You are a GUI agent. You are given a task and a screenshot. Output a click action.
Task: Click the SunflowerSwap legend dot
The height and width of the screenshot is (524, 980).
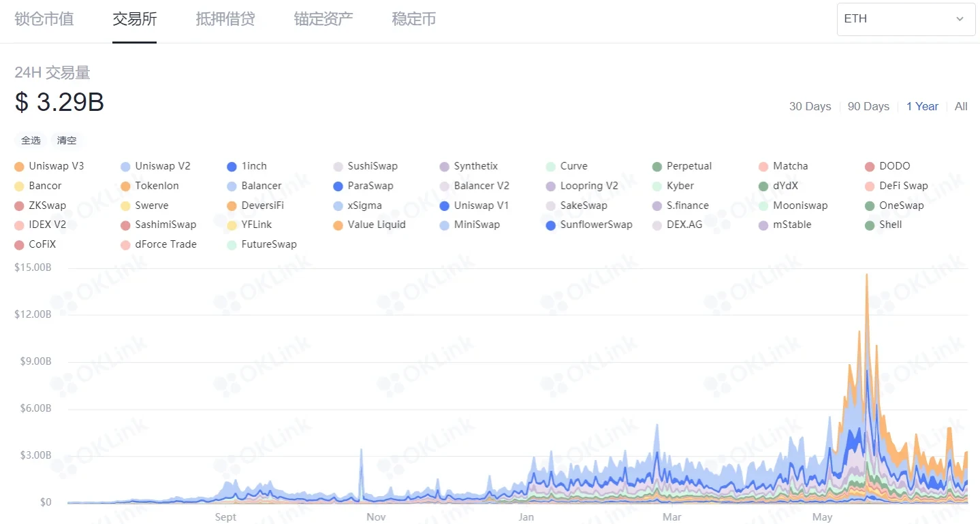(x=550, y=225)
